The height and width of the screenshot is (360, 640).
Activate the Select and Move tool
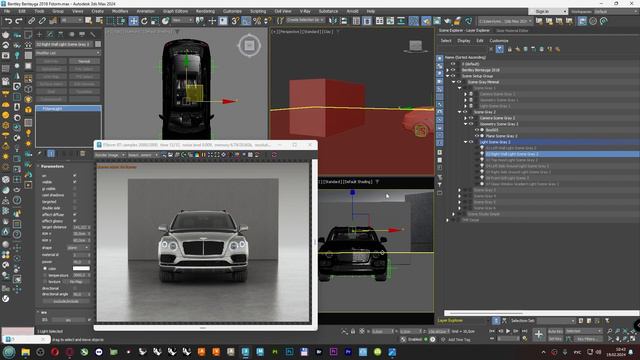pos(133,20)
